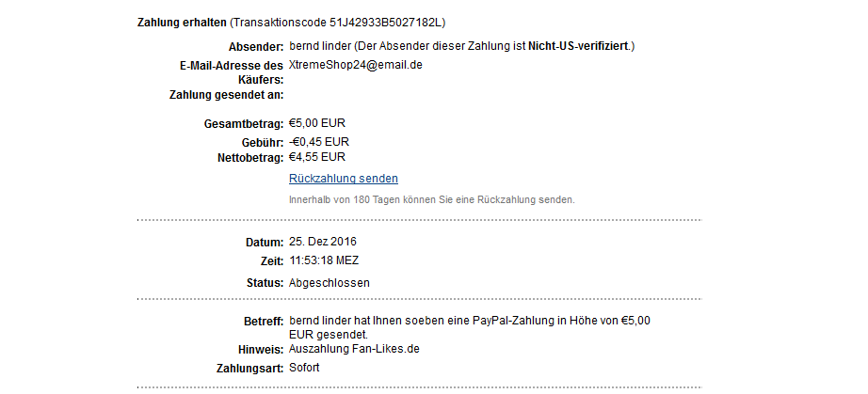Screen dimensions: 868x394
Task: Click the 'Gesamtbetrag:' label
Action: (243, 124)
